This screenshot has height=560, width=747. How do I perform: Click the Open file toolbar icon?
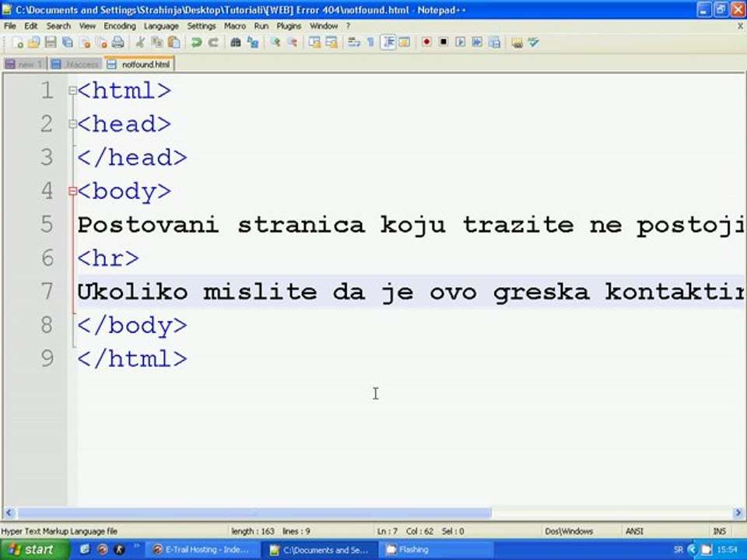tap(33, 42)
